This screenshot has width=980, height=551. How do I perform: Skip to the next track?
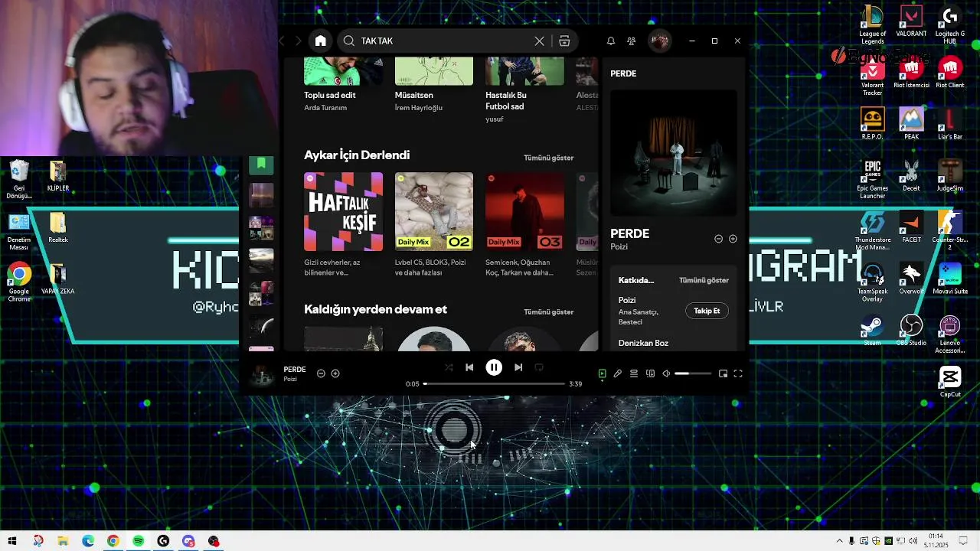(518, 367)
